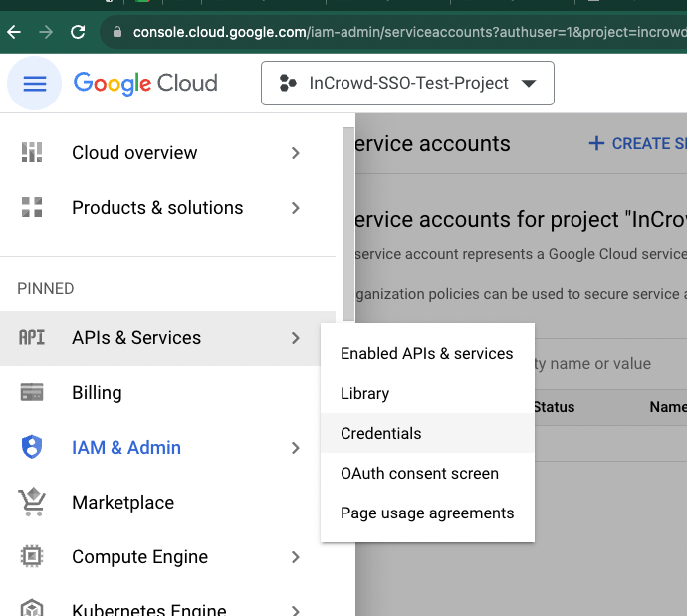Choose Page usage agreements from submenu
This screenshot has width=687, height=616.
click(427, 513)
